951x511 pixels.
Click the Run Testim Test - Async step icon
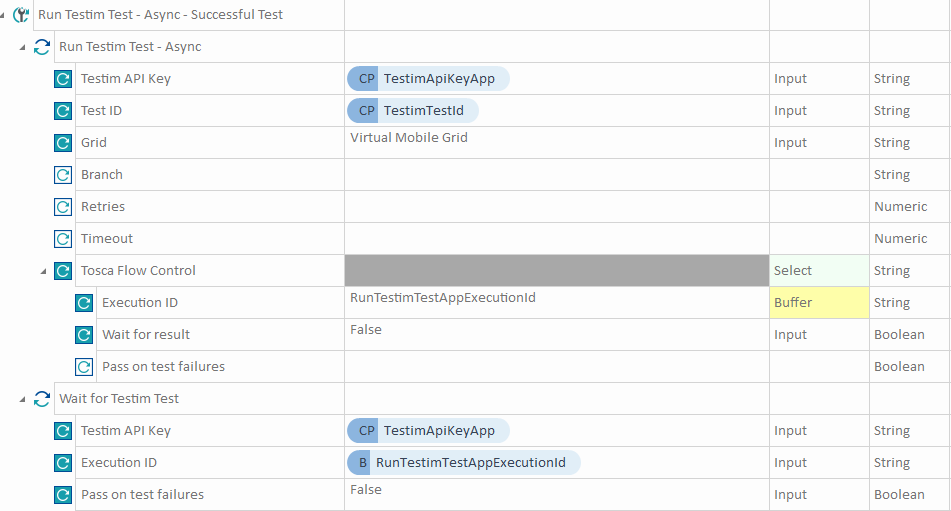(x=42, y=47)
